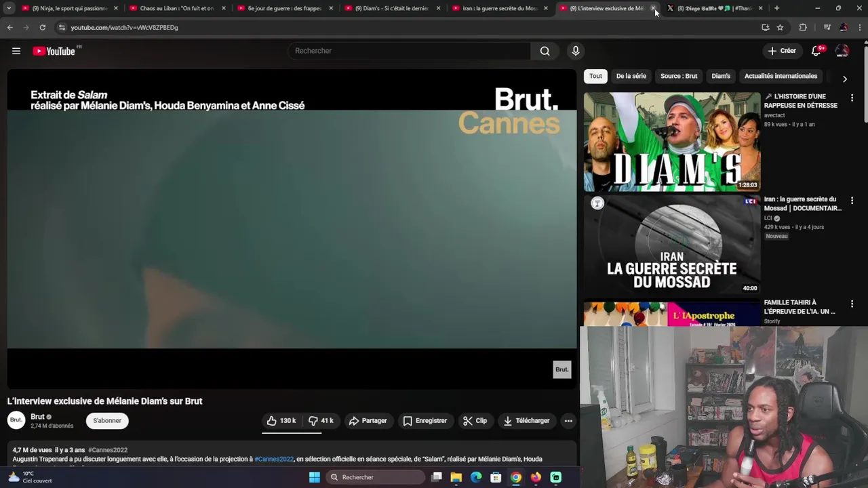Viewport: 868px width, 488px height.
Task: Click the search magnifier button
Action: click(x=545, y=51)
